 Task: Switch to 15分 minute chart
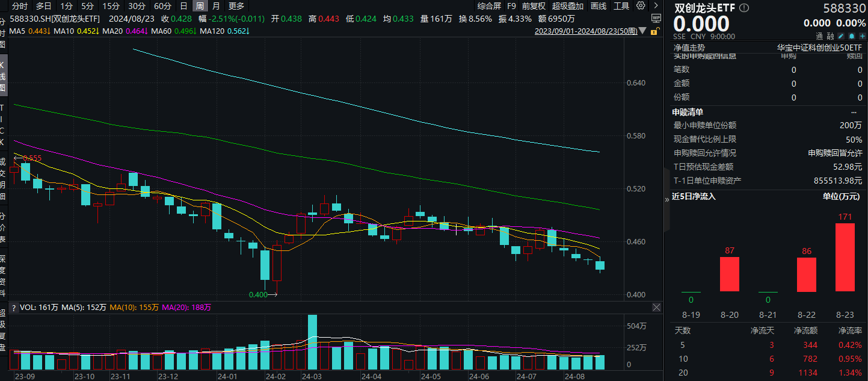point(111,6)
